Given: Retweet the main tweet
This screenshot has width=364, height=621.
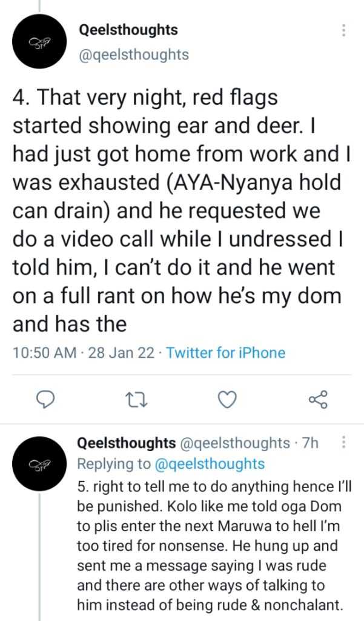Looking at the screenshot, I should (137, 399).
